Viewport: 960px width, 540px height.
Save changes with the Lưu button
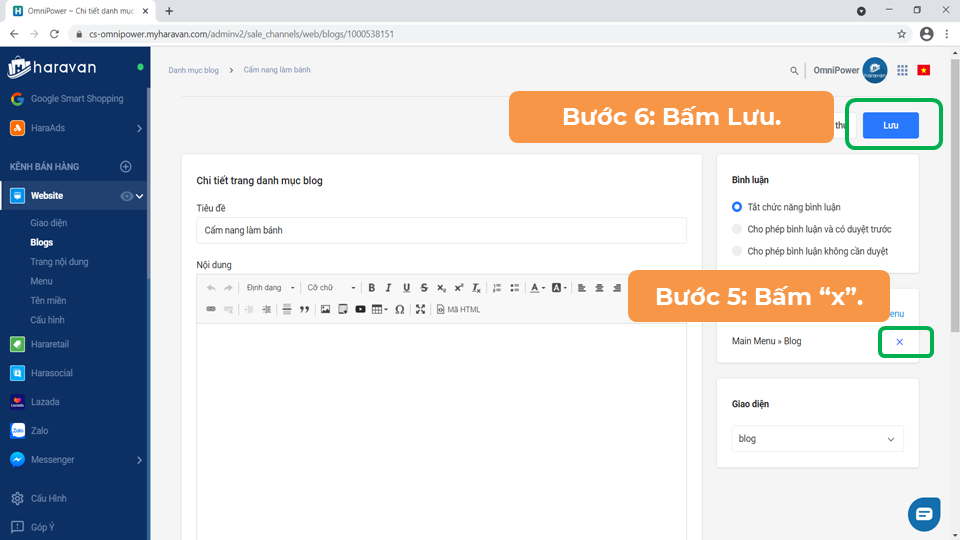pos(890,125)
